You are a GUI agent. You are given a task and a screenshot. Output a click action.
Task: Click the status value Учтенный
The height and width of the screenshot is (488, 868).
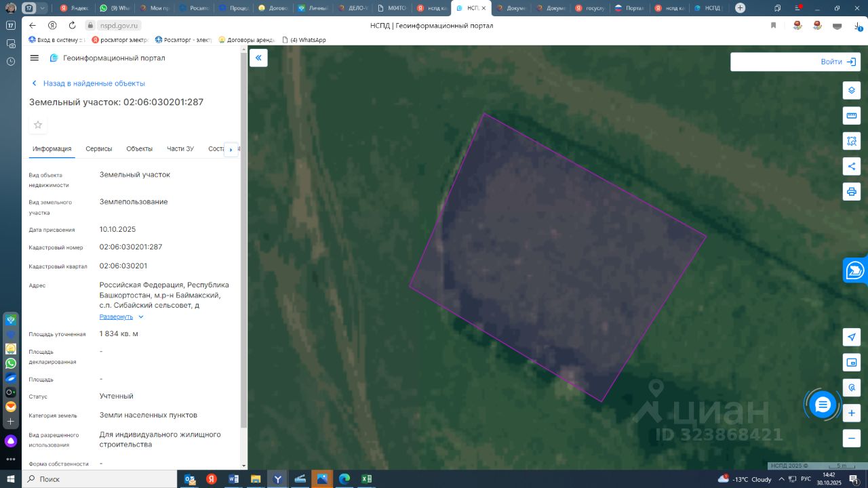[x=117, y=396]
